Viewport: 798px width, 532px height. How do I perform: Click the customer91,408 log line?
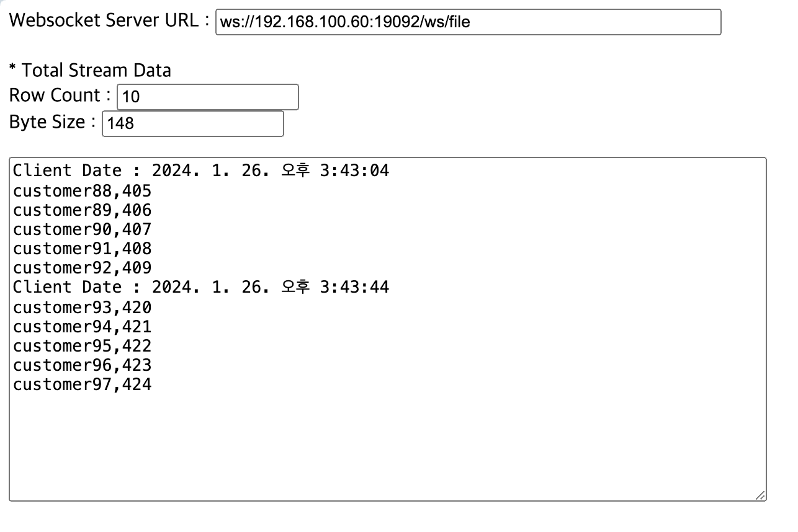(82, 249)
